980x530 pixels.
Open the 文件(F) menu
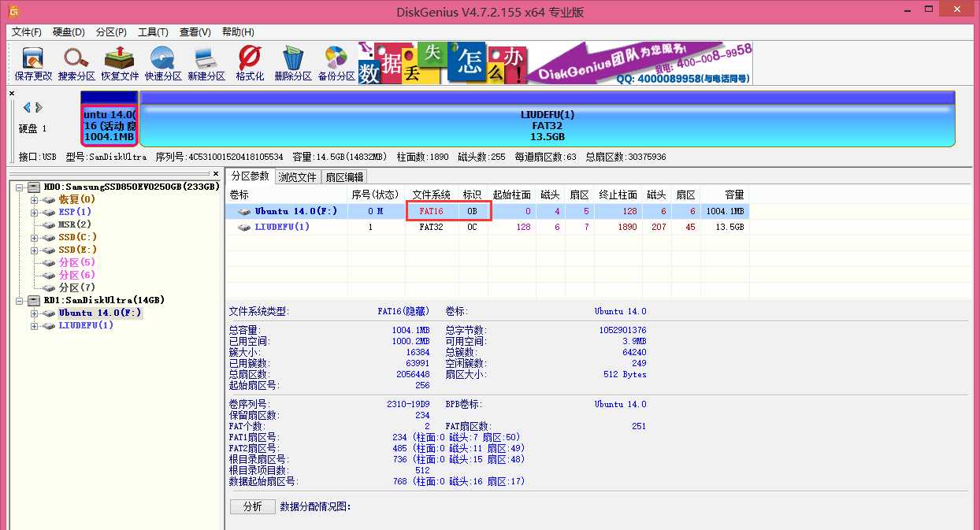pyautogui.click(x=27, y=32)
